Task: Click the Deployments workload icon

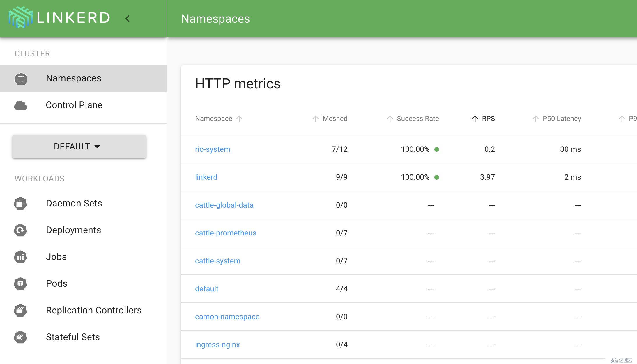Action: [21, 230]
